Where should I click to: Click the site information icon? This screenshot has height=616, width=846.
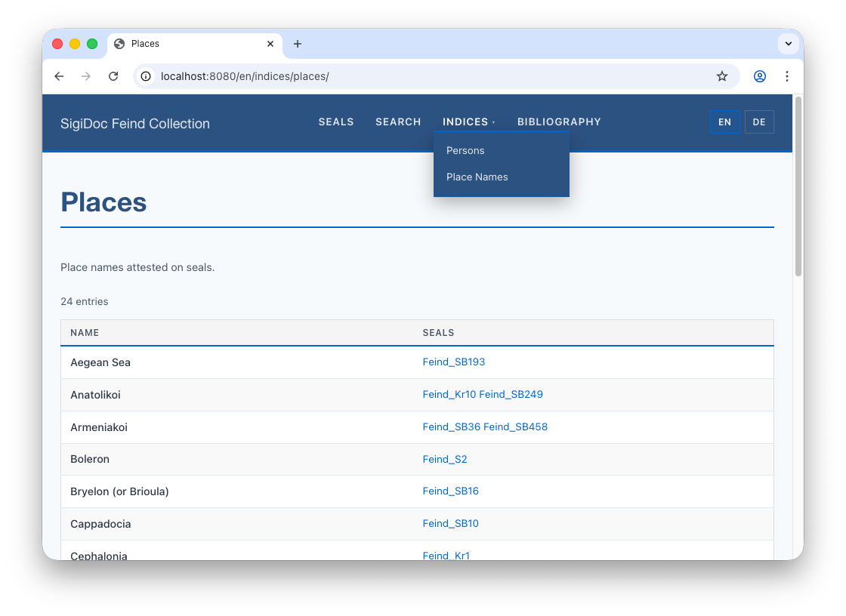click(147, 76)
